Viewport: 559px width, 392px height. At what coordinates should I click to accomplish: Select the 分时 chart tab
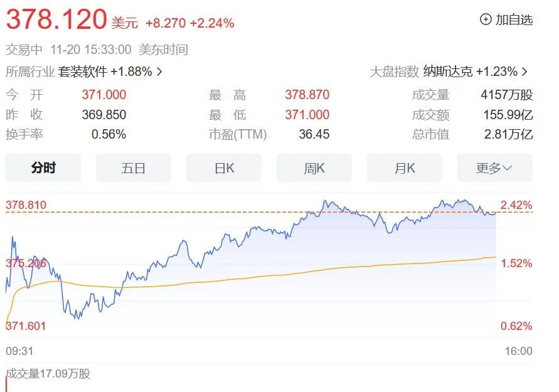tap(43, 168)
